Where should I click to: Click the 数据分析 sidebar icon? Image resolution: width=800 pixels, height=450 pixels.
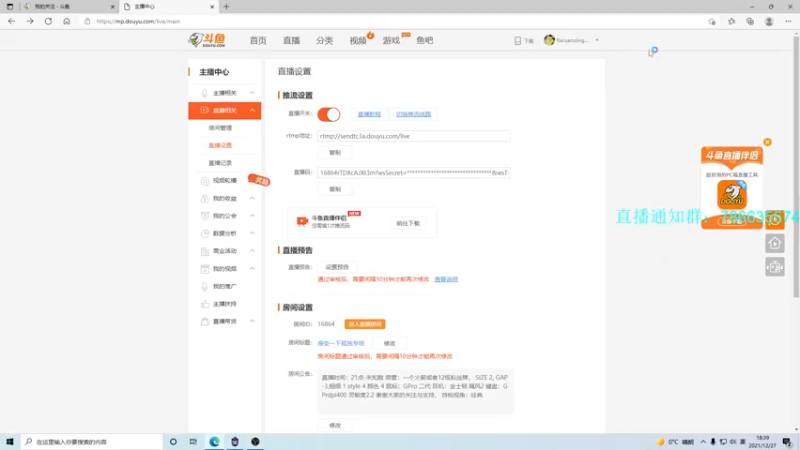pyautogui.click(x=205, y=233)
